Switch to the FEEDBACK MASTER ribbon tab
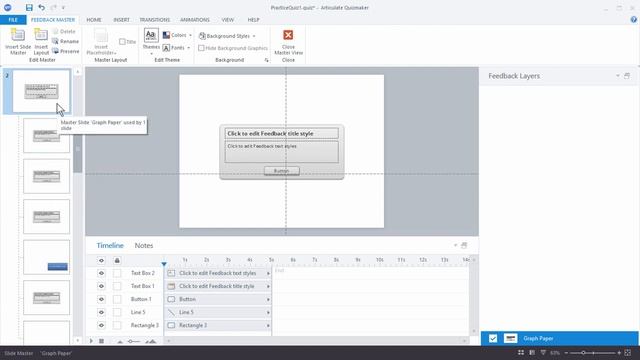 click(x=53, y=20)
